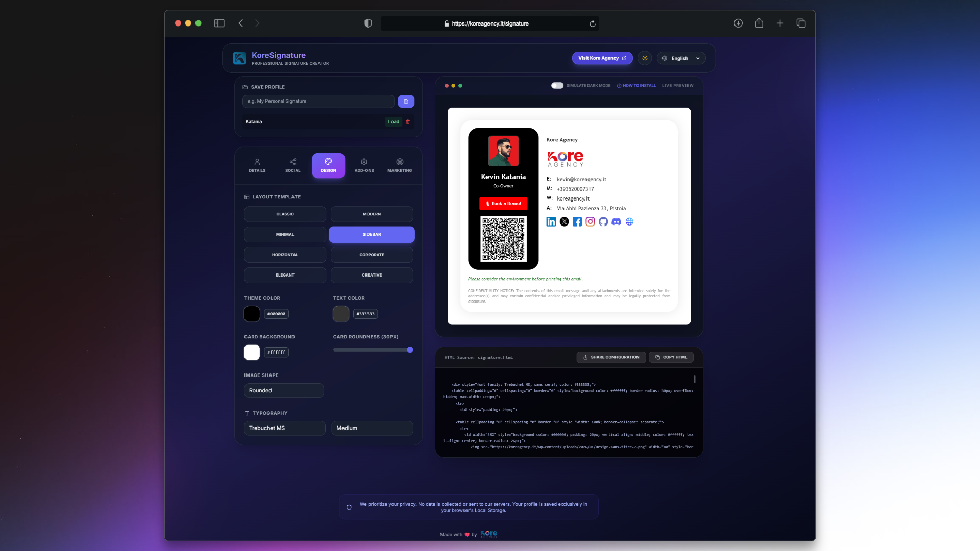The image size is (980, 551).
Task: Select the Corporate layout template
Action: 372,255
